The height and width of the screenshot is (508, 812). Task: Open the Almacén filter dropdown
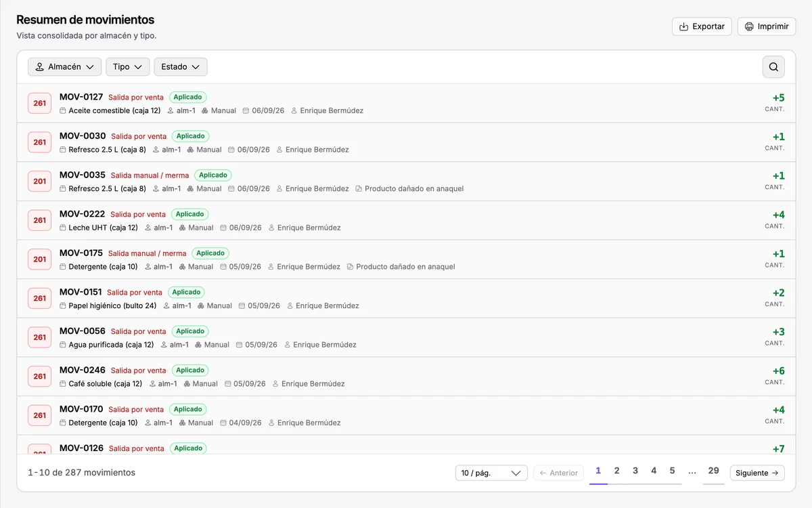coord(65,67)
